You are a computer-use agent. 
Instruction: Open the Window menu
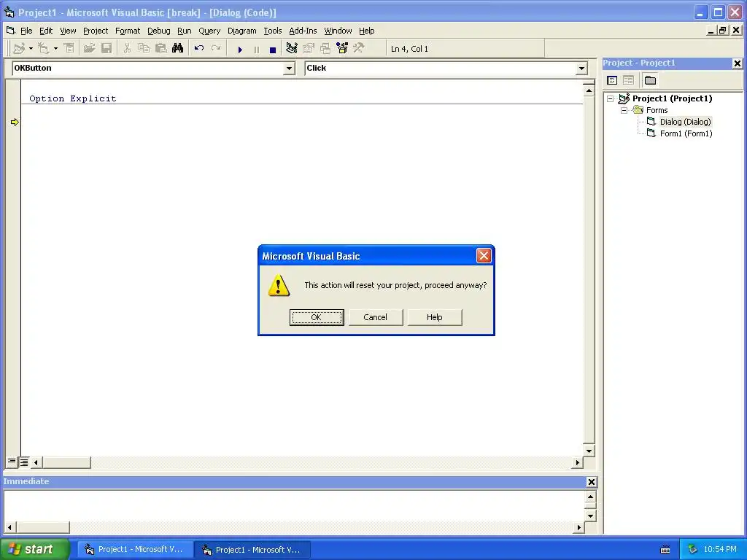click(x=338, y=31)
